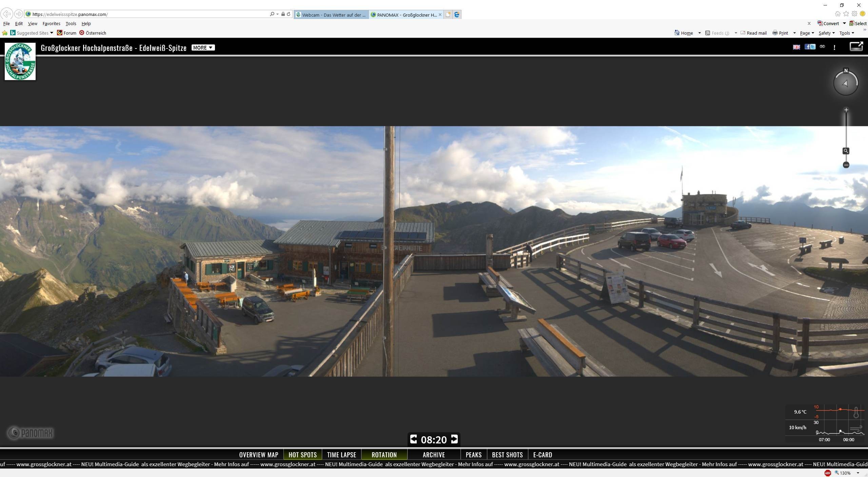Viewport: 868px width, 477px height.
Task: Switch language using the British flag icon
Action: click(796, 47)
